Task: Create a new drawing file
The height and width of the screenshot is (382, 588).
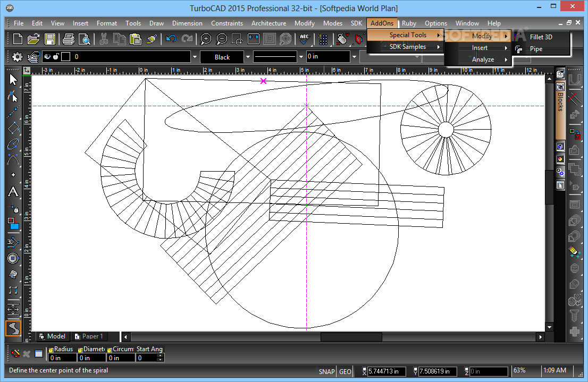Action: click(18, 39)
